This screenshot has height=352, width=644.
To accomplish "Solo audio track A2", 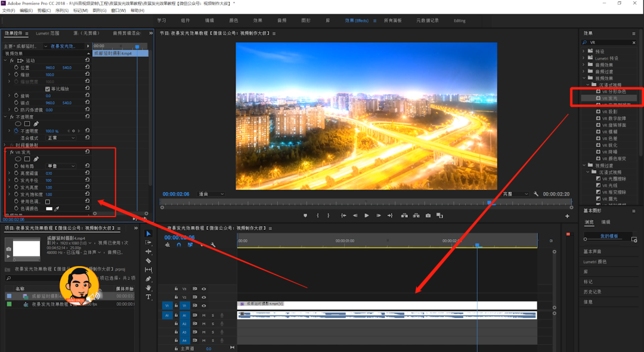I will click(213, 323).
